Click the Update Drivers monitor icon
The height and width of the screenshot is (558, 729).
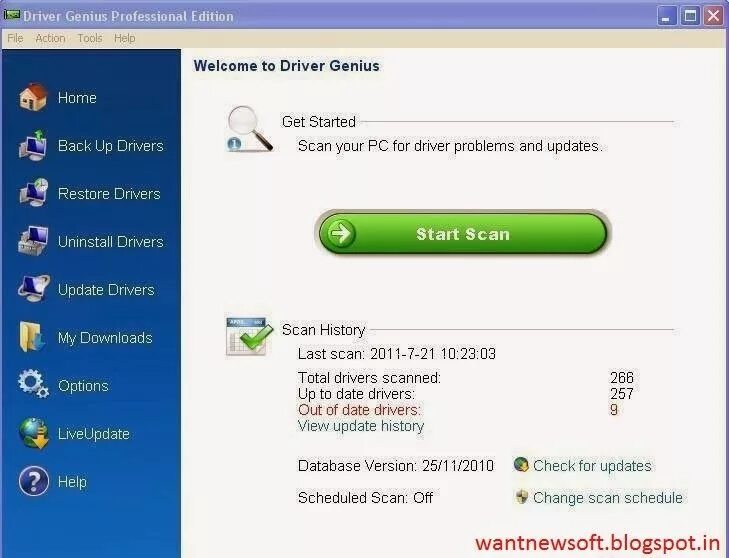[33, 289]
